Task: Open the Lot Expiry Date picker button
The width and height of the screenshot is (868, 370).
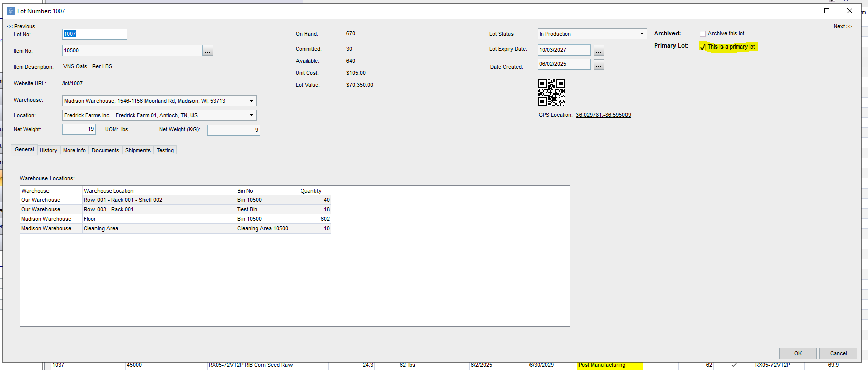Action: (x=598, y=50)
